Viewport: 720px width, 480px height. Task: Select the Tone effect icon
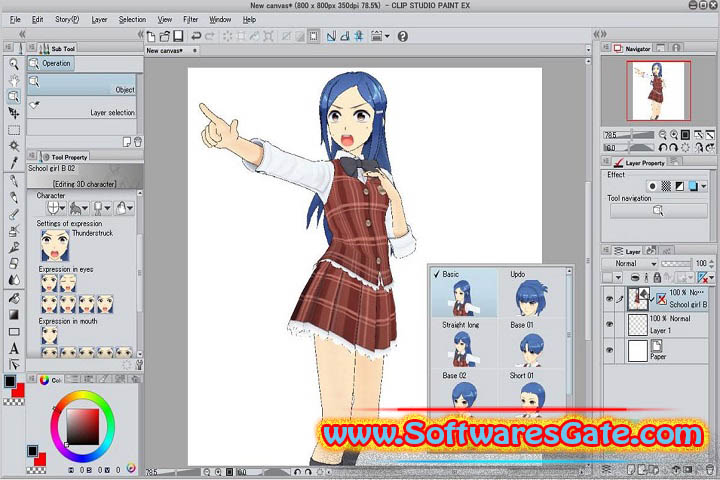pos(666,186)
